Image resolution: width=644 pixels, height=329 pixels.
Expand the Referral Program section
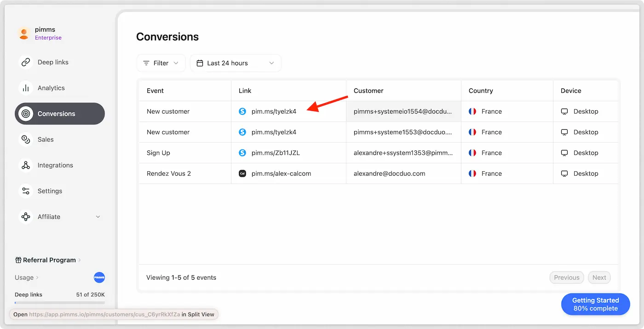click(x=48, y=260)
